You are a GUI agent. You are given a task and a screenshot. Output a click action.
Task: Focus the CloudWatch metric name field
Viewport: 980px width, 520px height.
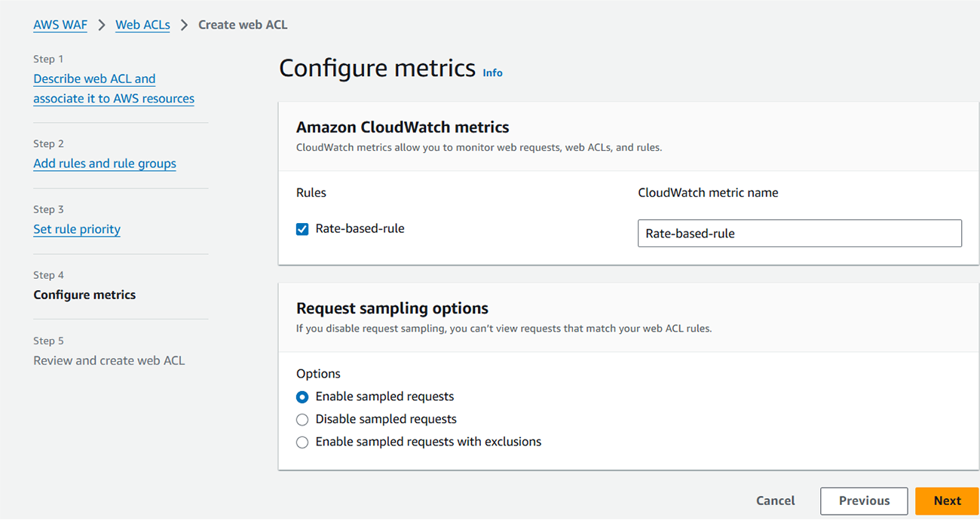(x=799, y=234)
